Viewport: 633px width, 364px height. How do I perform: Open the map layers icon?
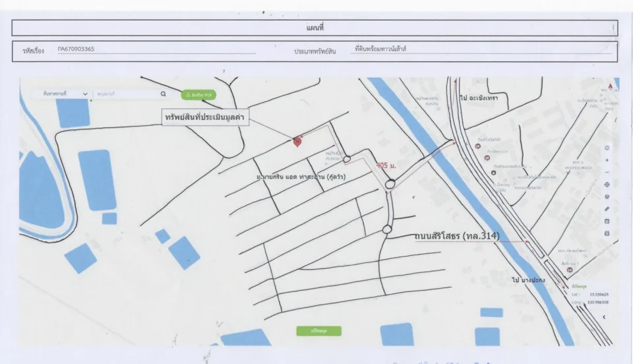pos(607,197)
